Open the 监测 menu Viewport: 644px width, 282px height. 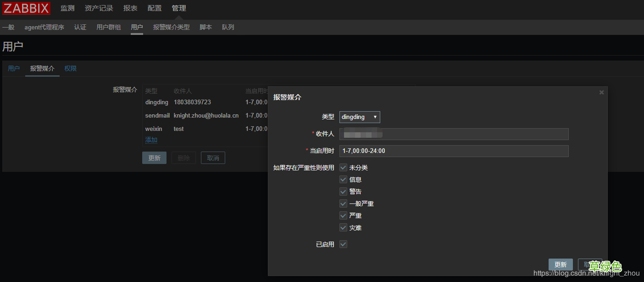[x=67, y=8]
